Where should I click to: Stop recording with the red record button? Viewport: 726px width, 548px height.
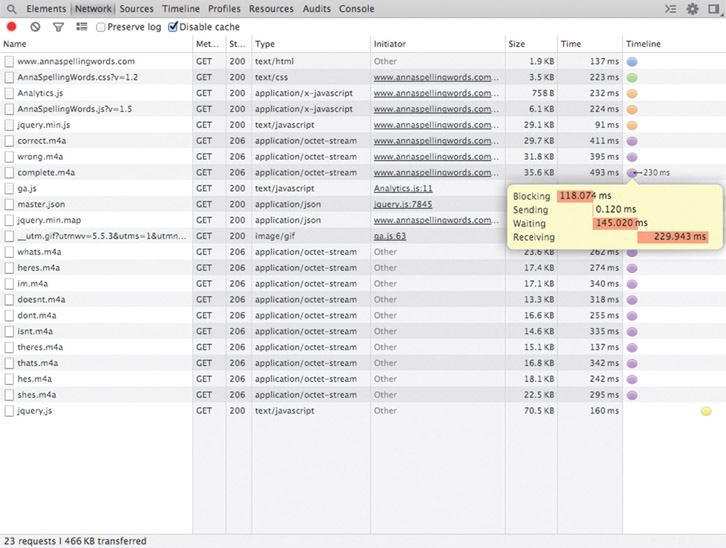point(12,27)
